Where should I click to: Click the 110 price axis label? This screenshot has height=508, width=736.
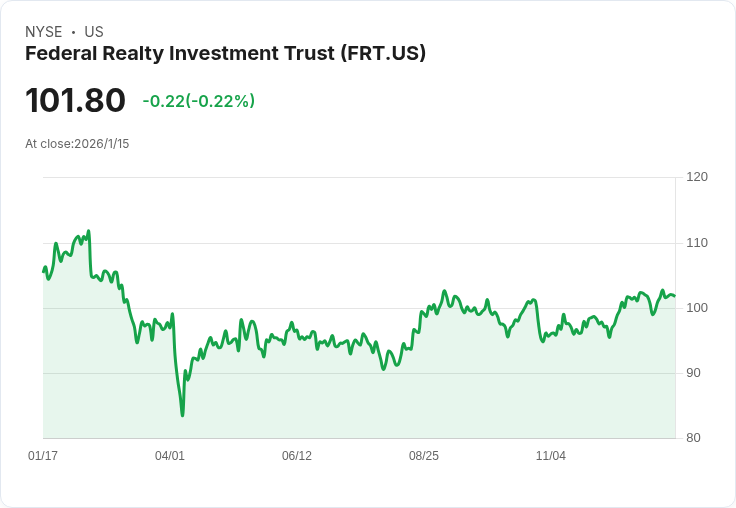click(697, 243)
